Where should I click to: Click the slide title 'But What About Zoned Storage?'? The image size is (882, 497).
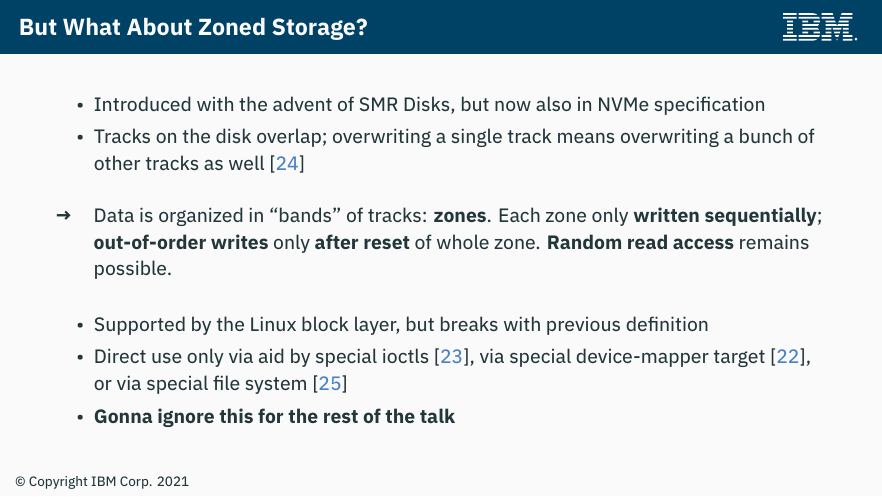pyautogui.click(x=193, y=27)
